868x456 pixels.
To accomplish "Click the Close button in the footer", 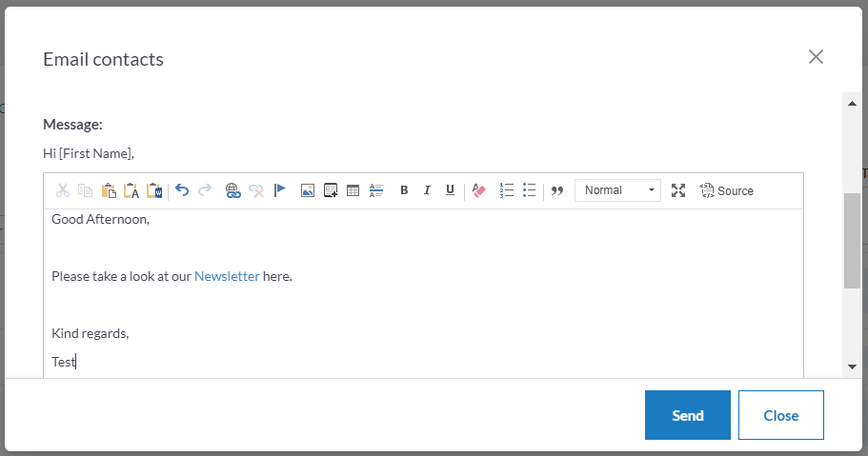I will [x=780, y=415].
